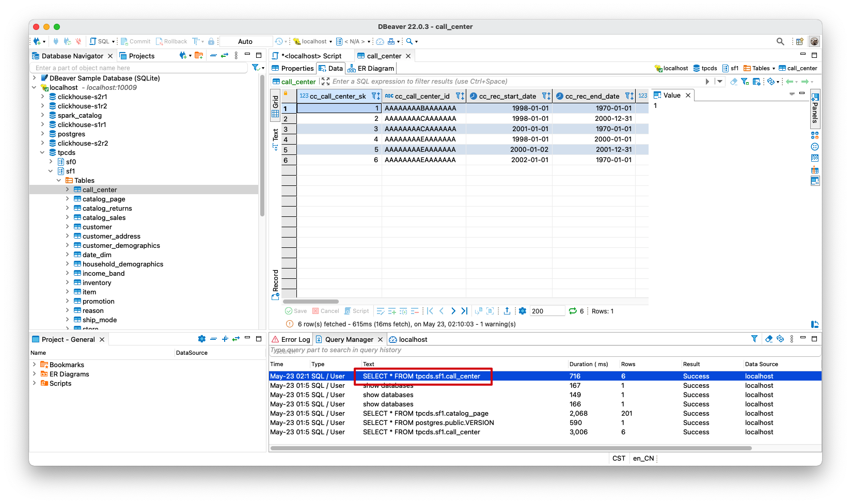This screenshot has width=851, height=504.
Task: Toggle link with editor in Project panel
Action: pos(236,339)
